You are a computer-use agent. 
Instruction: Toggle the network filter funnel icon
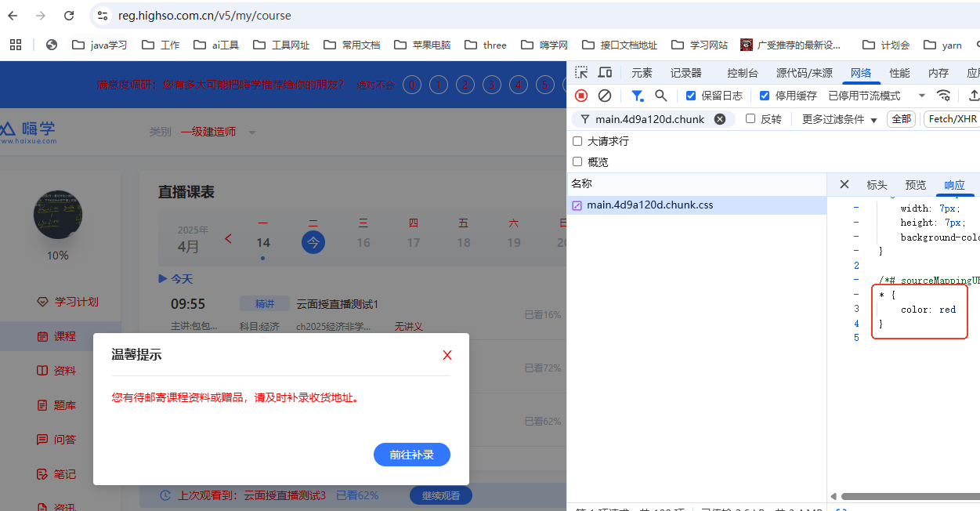[x=638, y=96]
